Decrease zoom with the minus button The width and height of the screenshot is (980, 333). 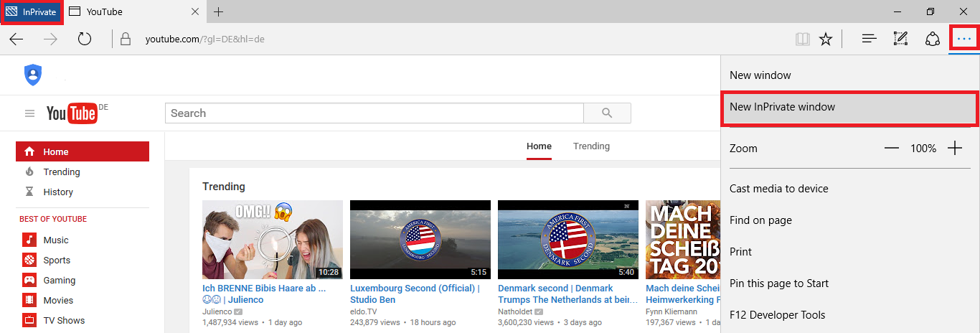pos(892,149)
